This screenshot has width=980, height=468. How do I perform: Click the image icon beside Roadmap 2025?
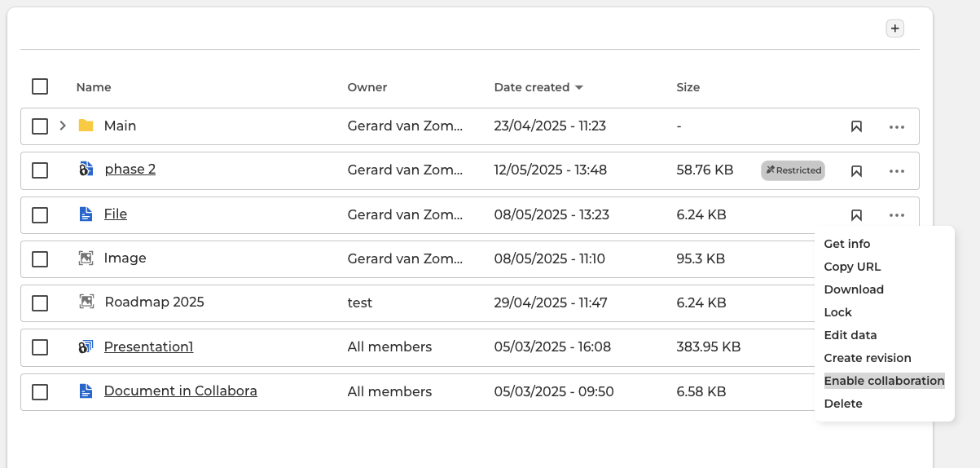tap(86, 302)
